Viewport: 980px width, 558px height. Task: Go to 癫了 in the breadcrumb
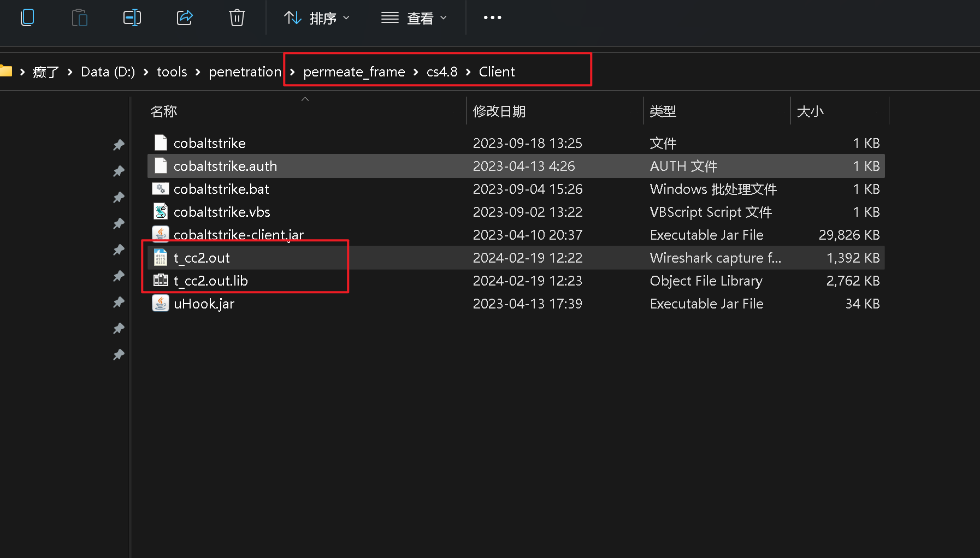point(46,72)
